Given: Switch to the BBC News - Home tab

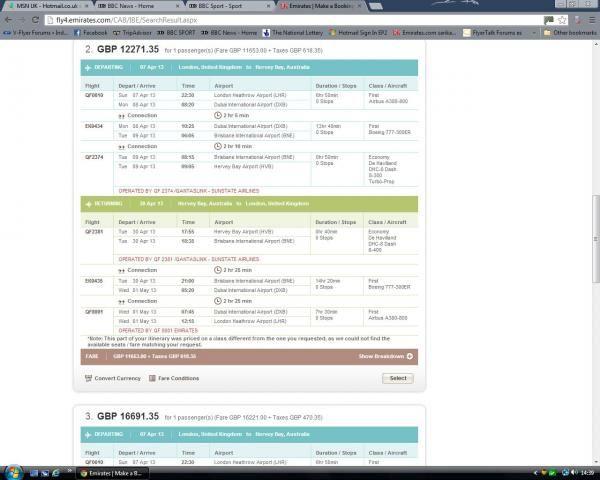Looking at the screenshot, I should [x=137, y=6].
